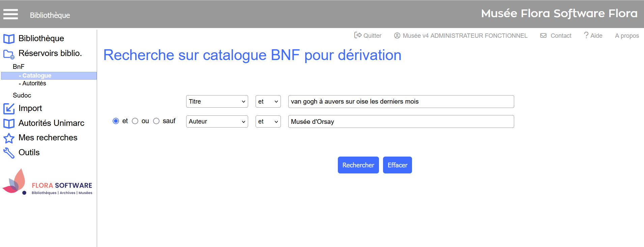Viewport: 644px width, 247px height.
Task: Open the Sudoc reservoir menu item
Action: point(22,95)
